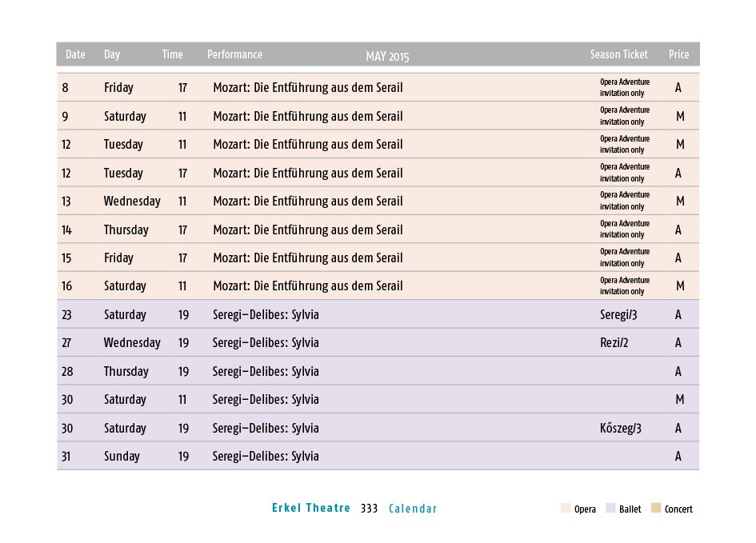
Task: Select Sylvia performance title on Sunday 31
Action: (266, 457)
